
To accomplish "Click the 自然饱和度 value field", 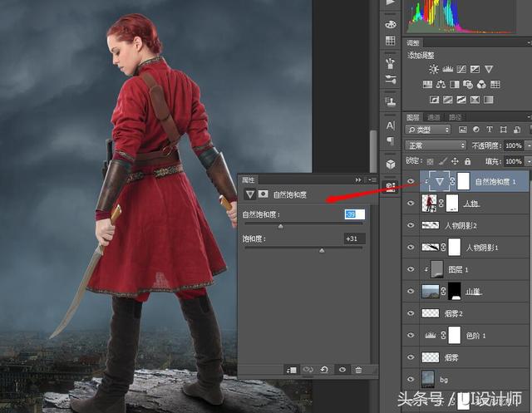I will tap(355, 214).
